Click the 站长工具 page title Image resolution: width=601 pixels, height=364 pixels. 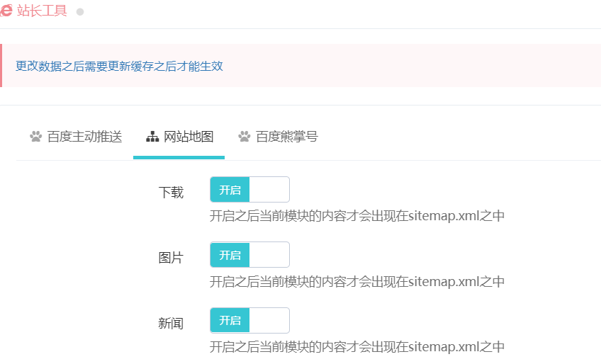(x=42, y=11)
